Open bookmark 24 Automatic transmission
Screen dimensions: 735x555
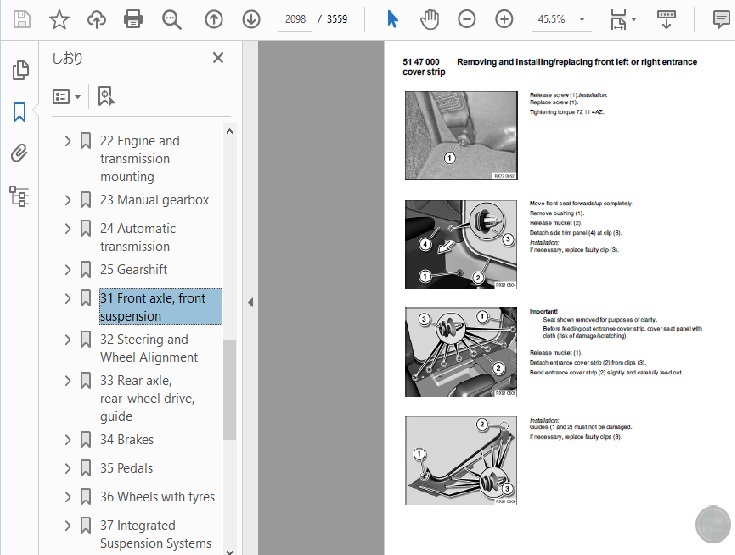click(138, 237)
